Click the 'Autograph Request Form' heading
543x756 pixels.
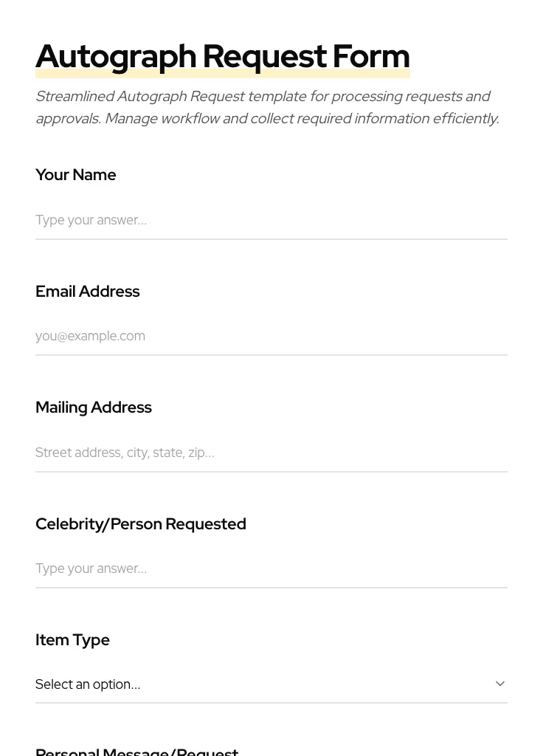pyautogui.click(x=222, y=55)
